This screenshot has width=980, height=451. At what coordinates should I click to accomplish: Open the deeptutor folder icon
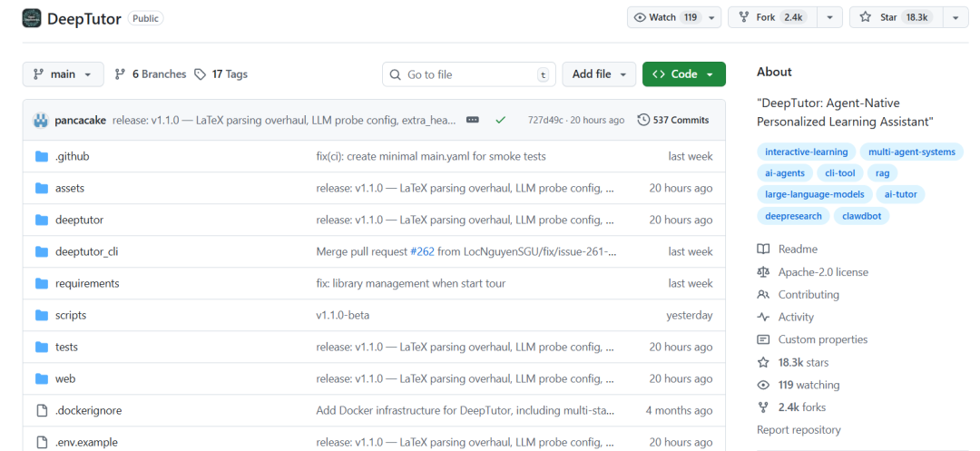coord(42,220)
